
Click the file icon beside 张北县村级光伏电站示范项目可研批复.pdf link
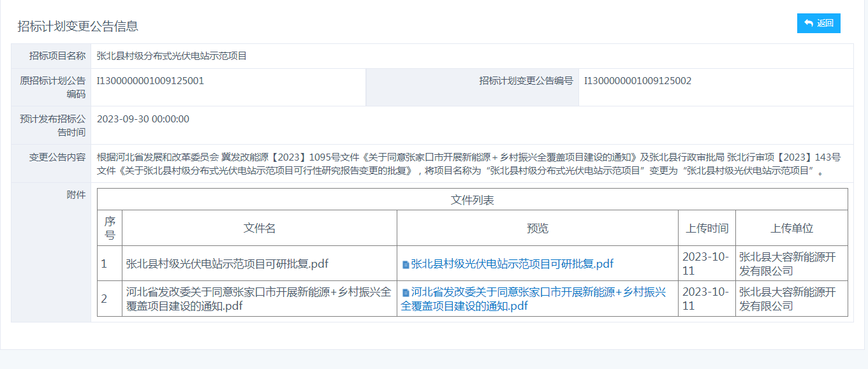(x=406, y=264)
